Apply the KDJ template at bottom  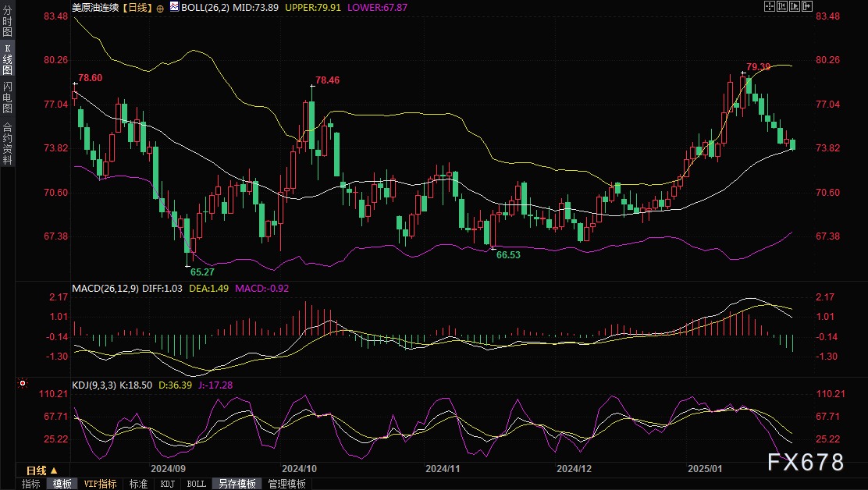click(x=168, y=484)
